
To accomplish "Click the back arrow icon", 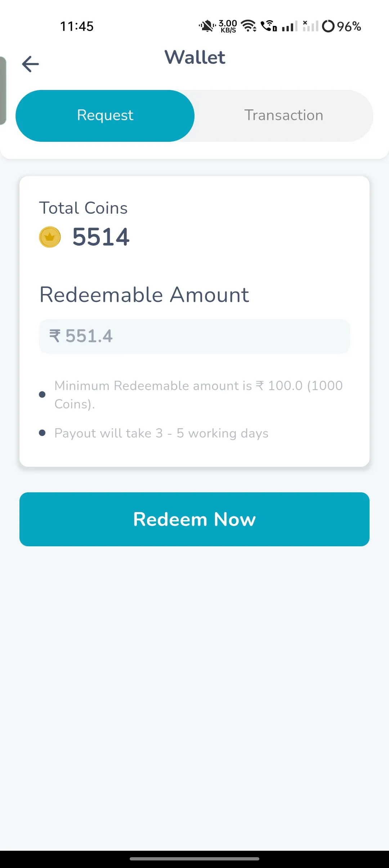I will click(31, 63).
